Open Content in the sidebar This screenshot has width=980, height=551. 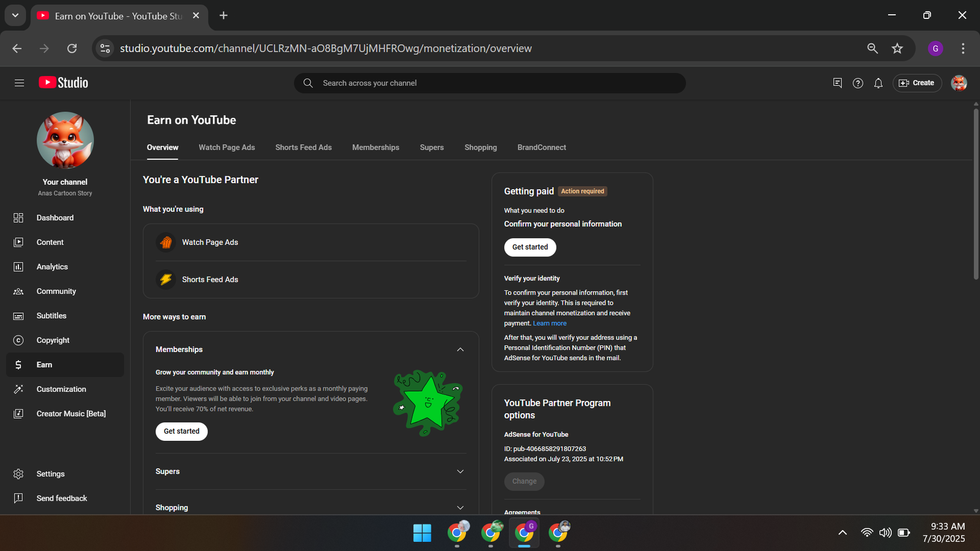point(65,242)
